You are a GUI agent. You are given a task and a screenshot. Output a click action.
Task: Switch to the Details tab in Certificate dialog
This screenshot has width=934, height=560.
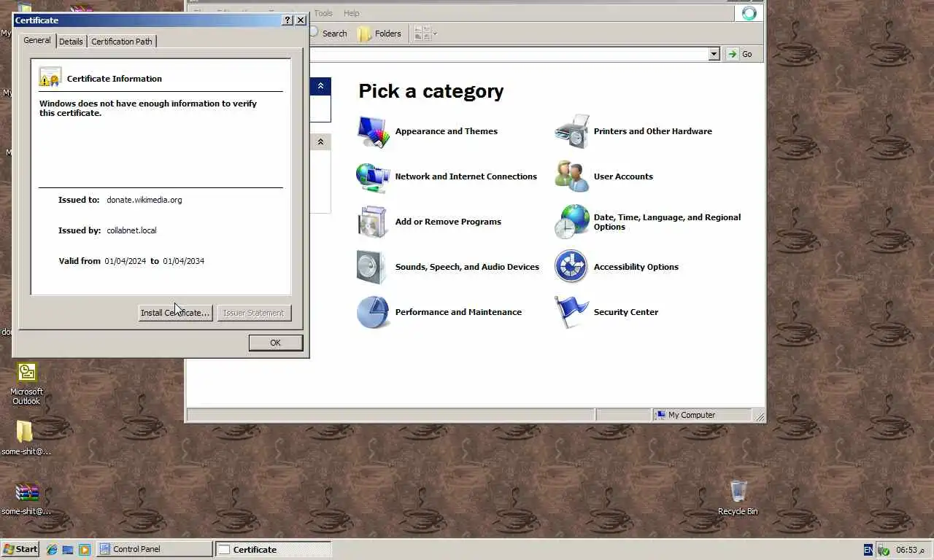(x=71, y=42)
